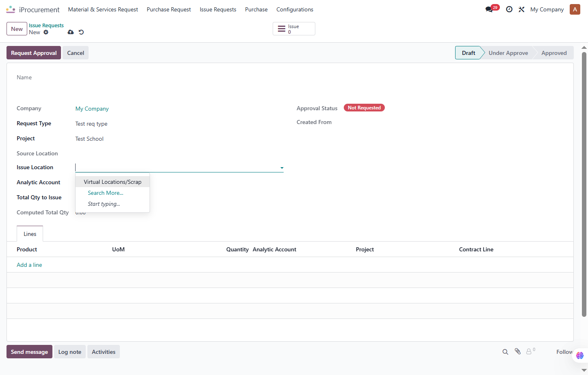Screen dimensions: 588x375
Task: Click the gear actions icon beside New
Action: point(46,32)
